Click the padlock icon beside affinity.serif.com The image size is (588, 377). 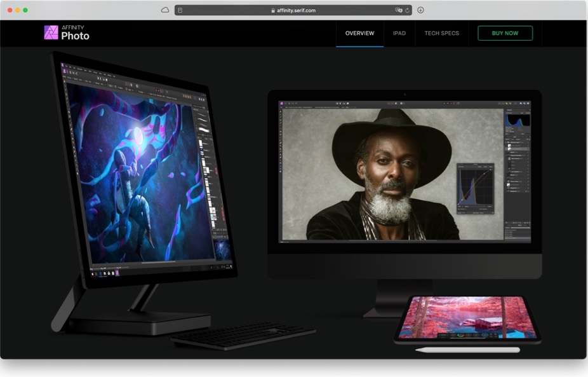tap(273, 11)
